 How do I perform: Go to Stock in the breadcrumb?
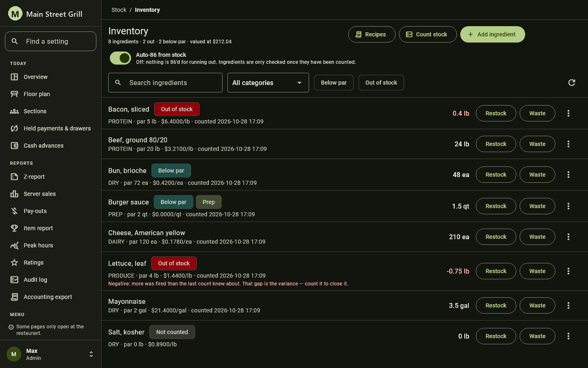119,10
